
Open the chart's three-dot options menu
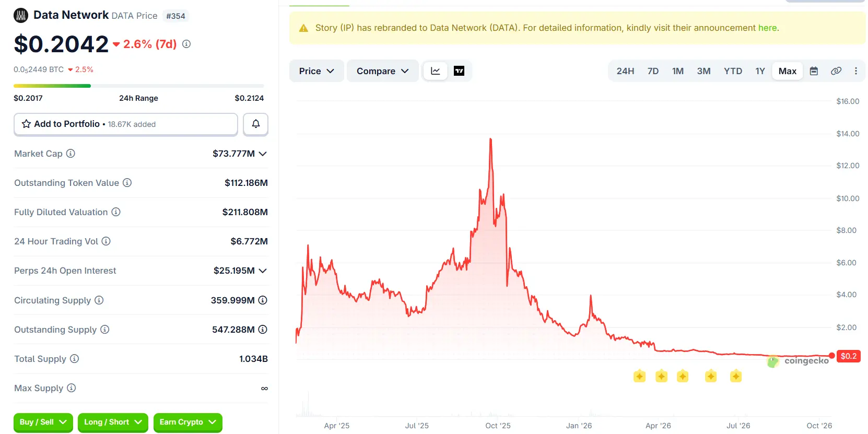pos(856,71)
